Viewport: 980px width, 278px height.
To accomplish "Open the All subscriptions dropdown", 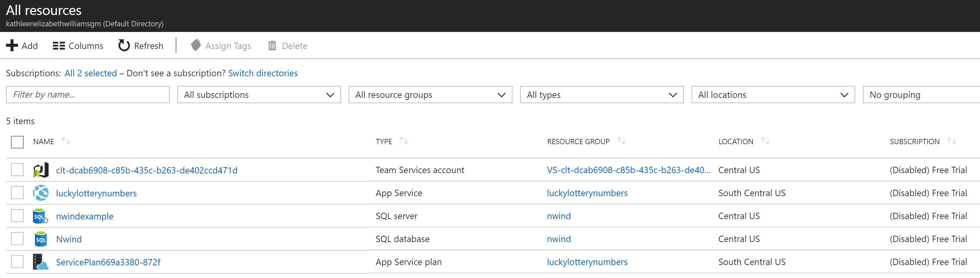I will 259,95.
